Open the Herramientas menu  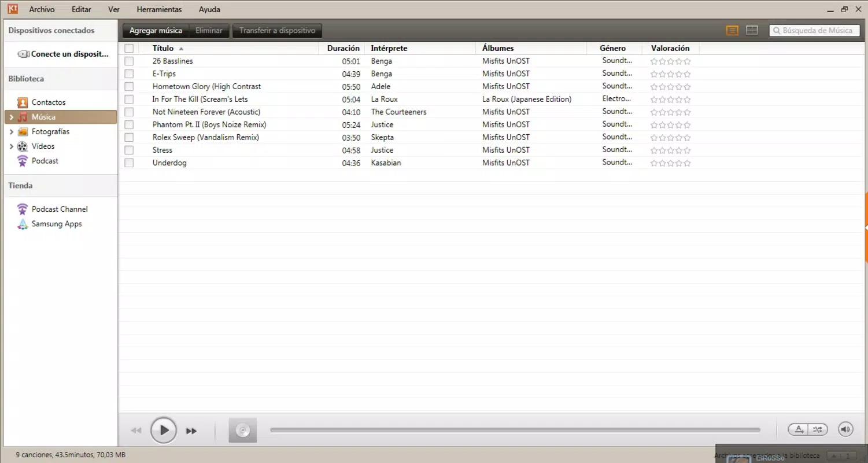[x=159, y=9]
